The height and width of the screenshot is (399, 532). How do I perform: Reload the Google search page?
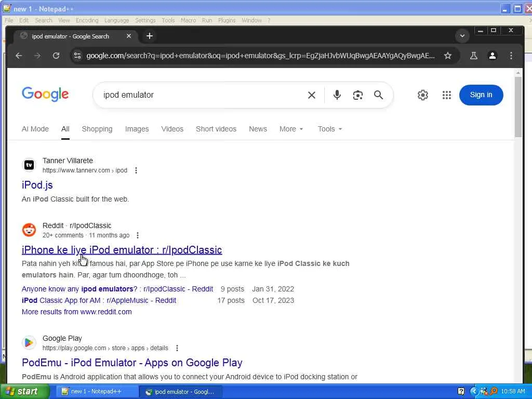click(x=56, y=56)
